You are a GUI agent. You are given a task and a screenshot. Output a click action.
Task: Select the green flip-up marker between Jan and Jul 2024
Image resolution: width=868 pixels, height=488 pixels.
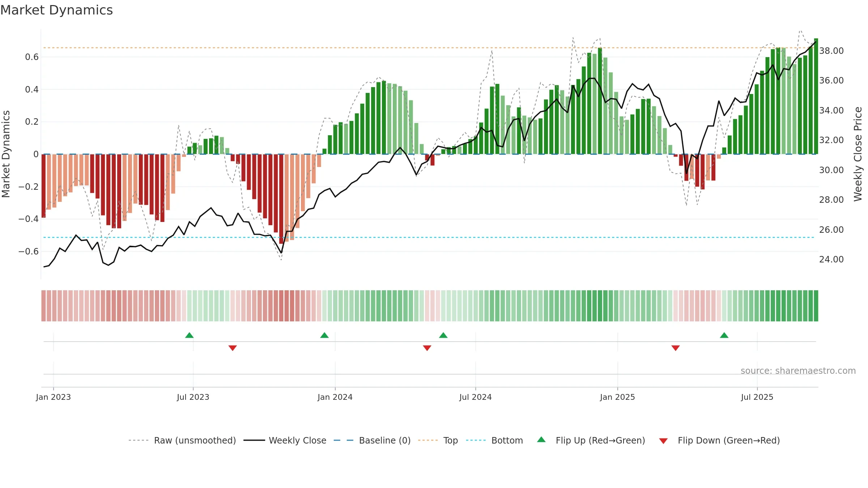click(x=443, y=335)
